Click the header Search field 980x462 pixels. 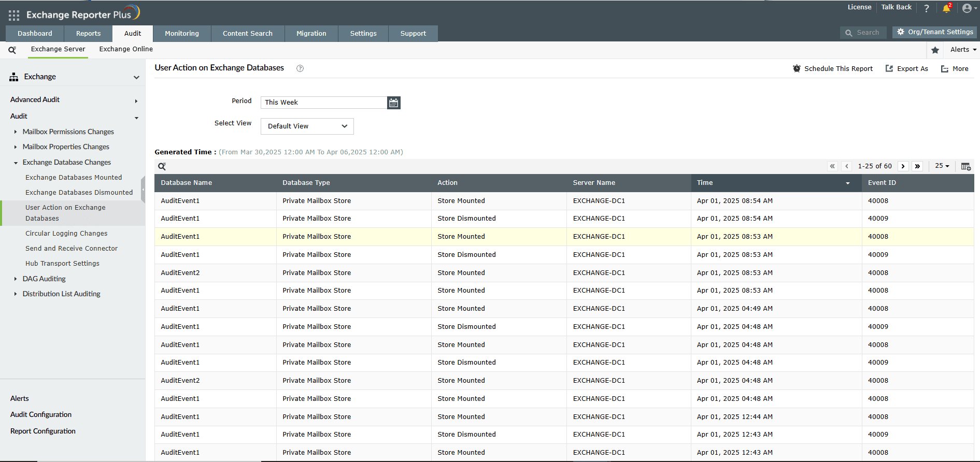pos(863,33)
